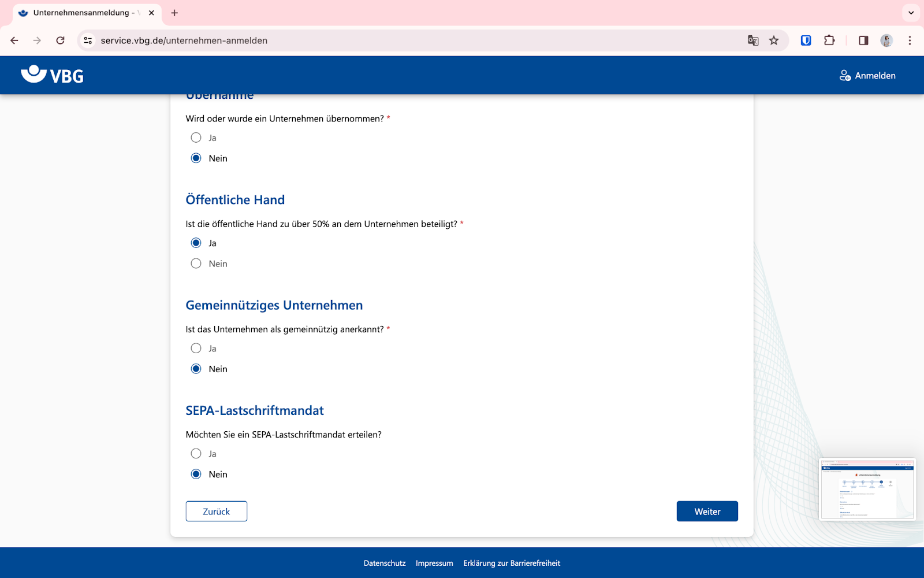Open a new browser tab

point(174,13)
